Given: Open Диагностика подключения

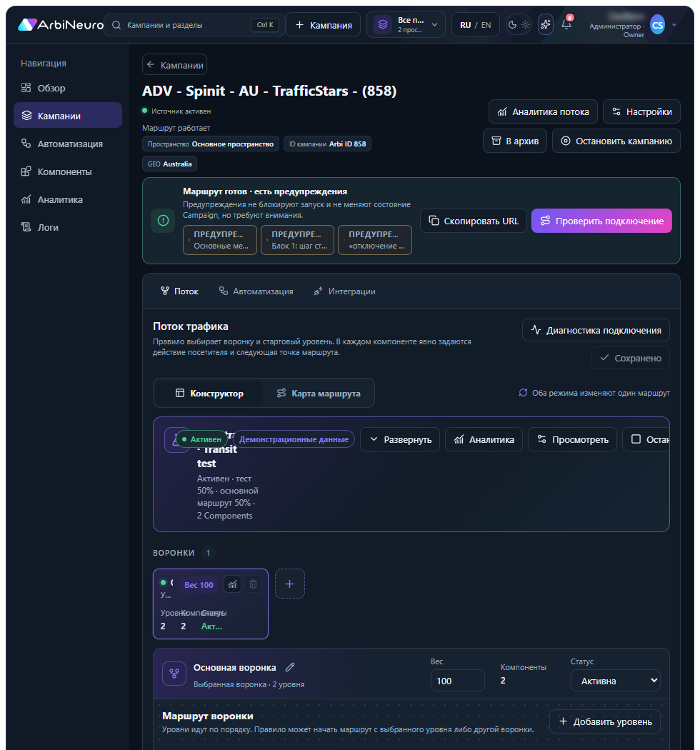Looking at the screenshot, I should click(596, 330).
